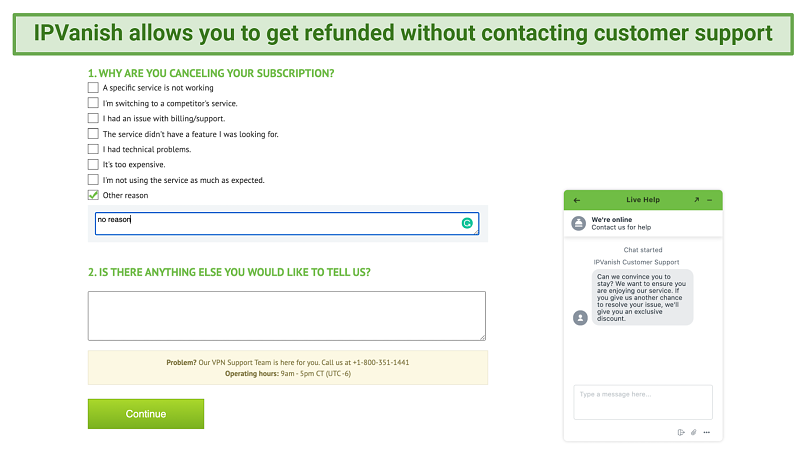The image size is (806, 453).
Task: Check 'I had technical problems' box
Action: (93, 149)
